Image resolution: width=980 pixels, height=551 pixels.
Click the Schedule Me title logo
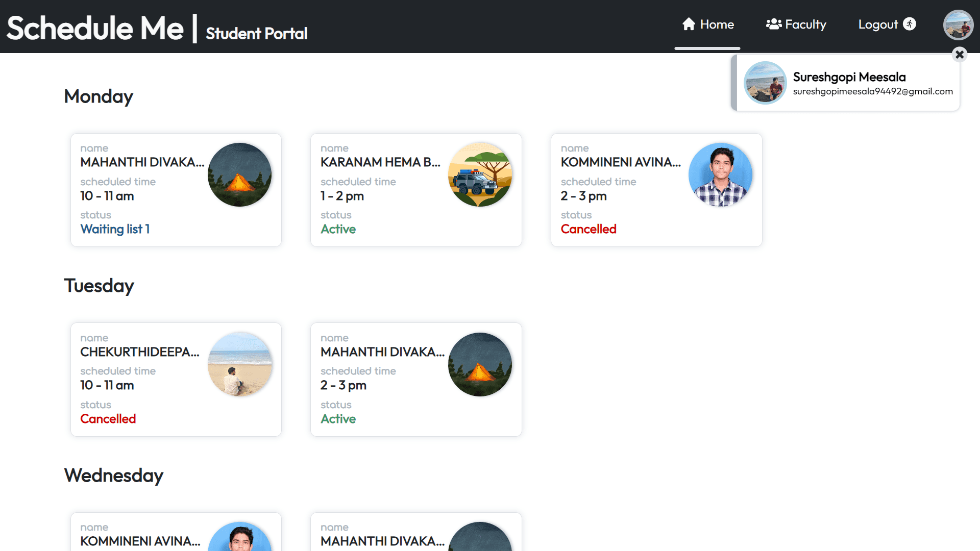pos(95,28)
